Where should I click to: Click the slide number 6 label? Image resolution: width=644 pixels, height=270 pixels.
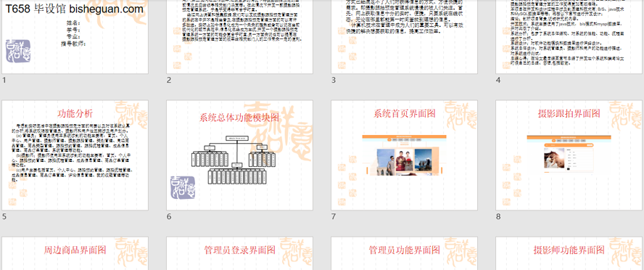(x=169, y=216)
